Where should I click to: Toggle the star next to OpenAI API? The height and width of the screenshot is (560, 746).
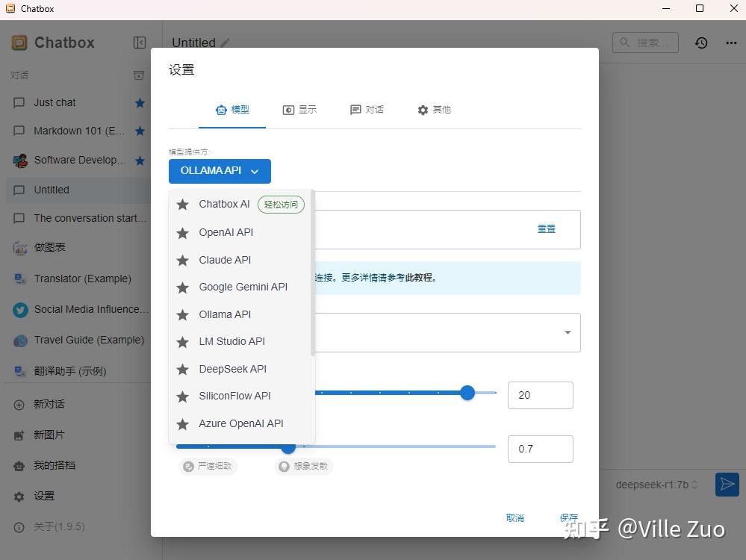pyautogui.click(x=181, y=232)
